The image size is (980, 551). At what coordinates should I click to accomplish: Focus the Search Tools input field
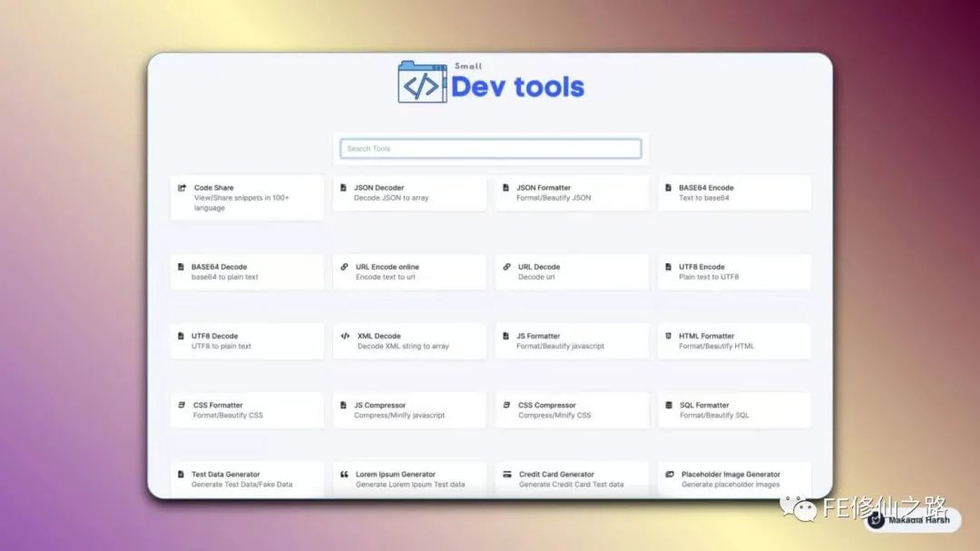pyautogui.click(x=490, y=149)
